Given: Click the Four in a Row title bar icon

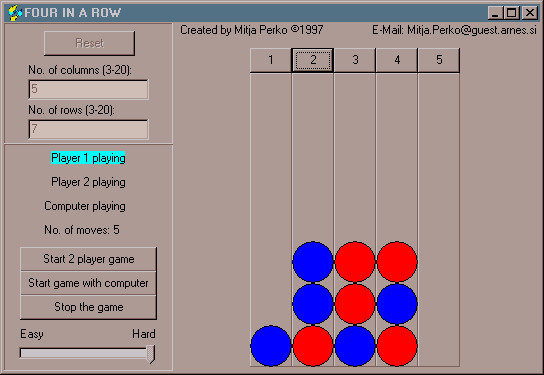Looking at the screenshot, I should 15,13.
